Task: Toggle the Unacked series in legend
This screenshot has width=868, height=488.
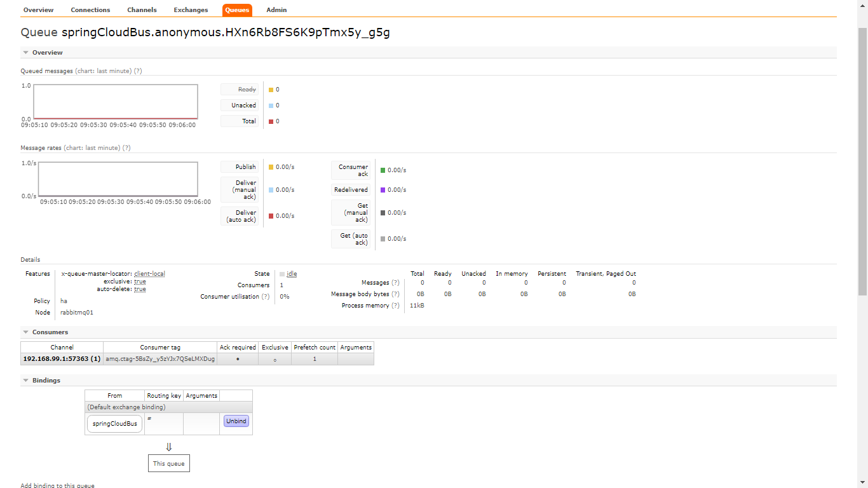Action: point(240,105)
